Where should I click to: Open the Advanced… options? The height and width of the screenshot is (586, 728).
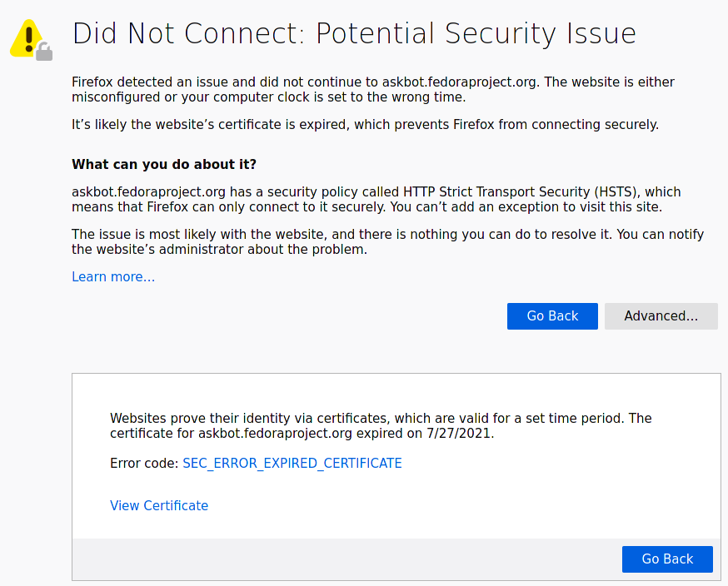(x=661, y=316)
